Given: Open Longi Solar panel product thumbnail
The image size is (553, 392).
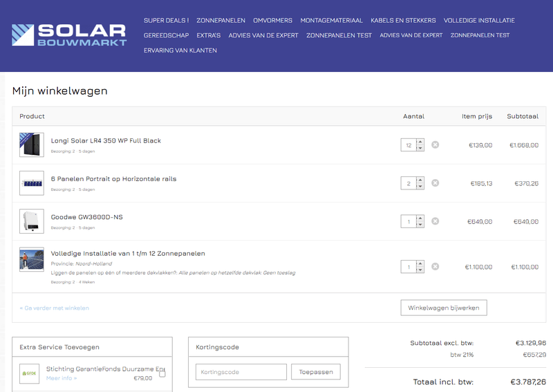Looking at the screenshot, I should [x=32, y=144].
